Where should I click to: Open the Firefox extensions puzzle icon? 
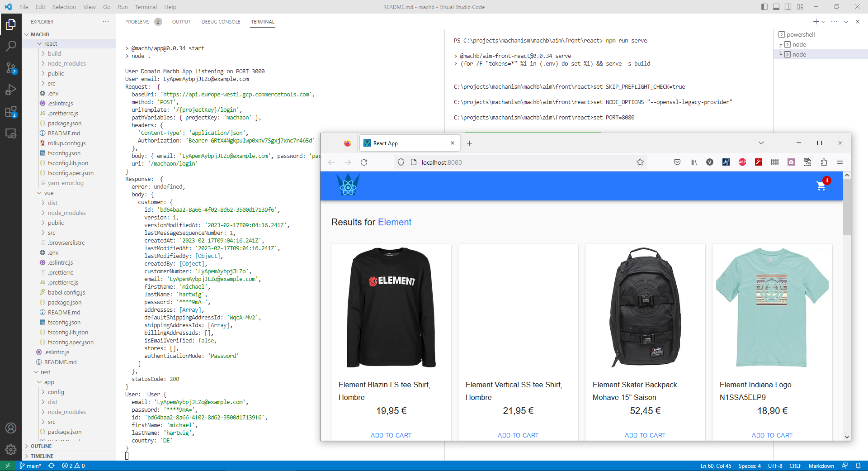tap(824, 162)
